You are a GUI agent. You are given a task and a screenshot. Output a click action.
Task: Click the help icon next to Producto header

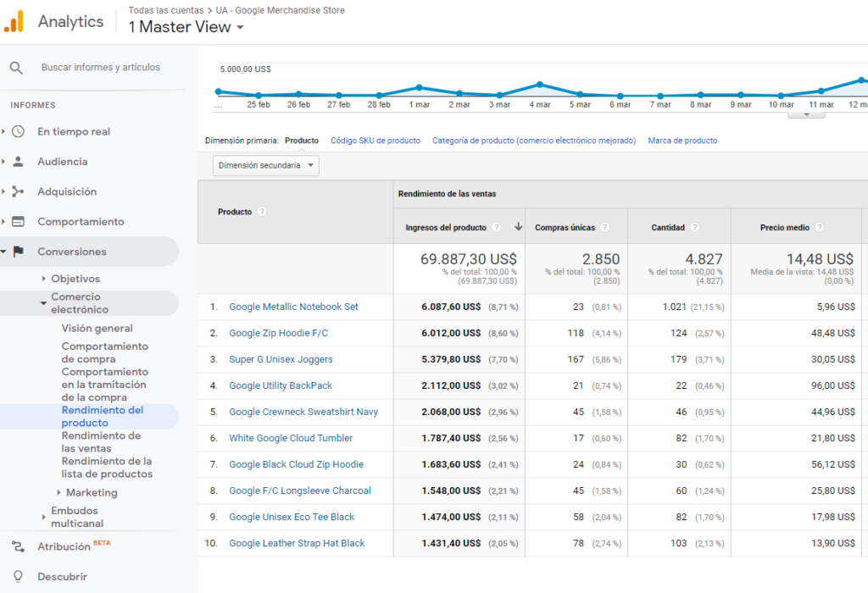click(x=263, y=211)
